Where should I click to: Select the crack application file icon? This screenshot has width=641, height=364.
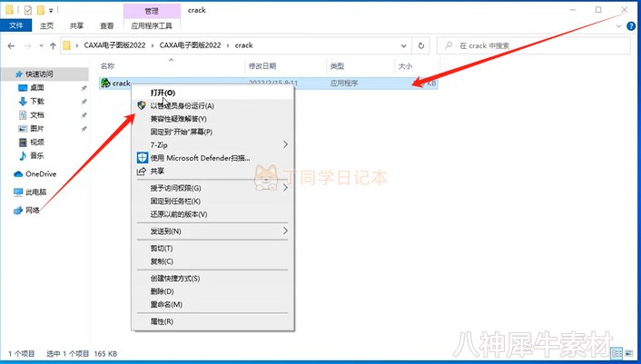[105, 83]
